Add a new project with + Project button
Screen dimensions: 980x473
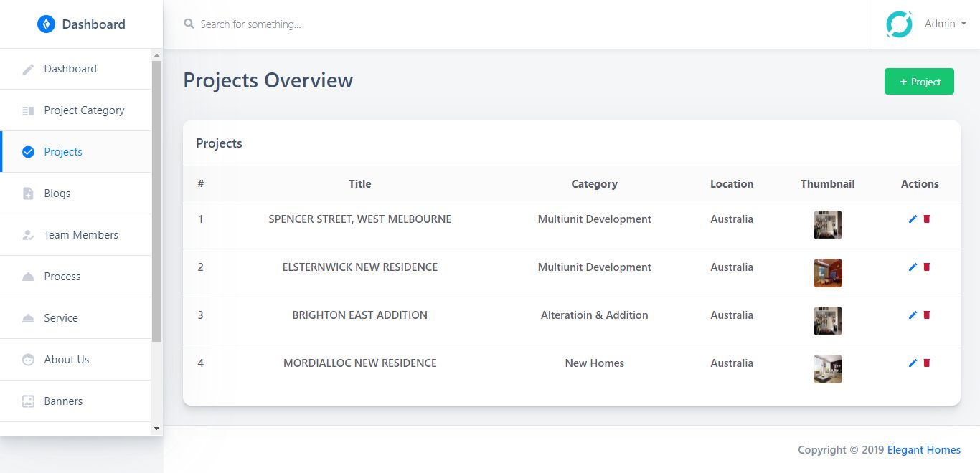[x=919, y=82]
